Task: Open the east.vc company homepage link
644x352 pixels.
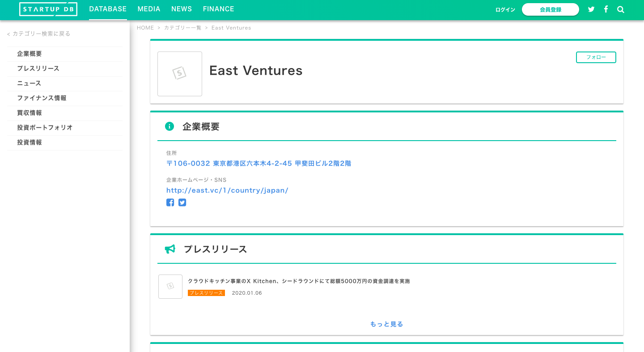Action: (x=227, y=190)
